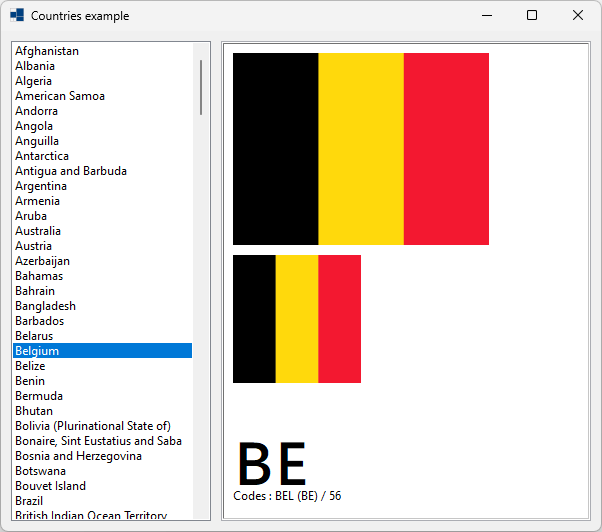This screenshot has height=532, width=602.
Task: Choose Azerbaijan list item
Action: pyautogui.click(x=42, y=261)
